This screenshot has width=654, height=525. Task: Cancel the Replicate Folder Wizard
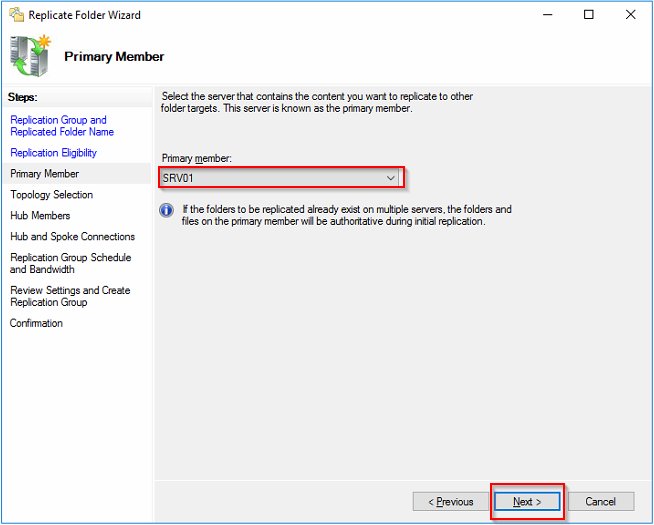600,501
